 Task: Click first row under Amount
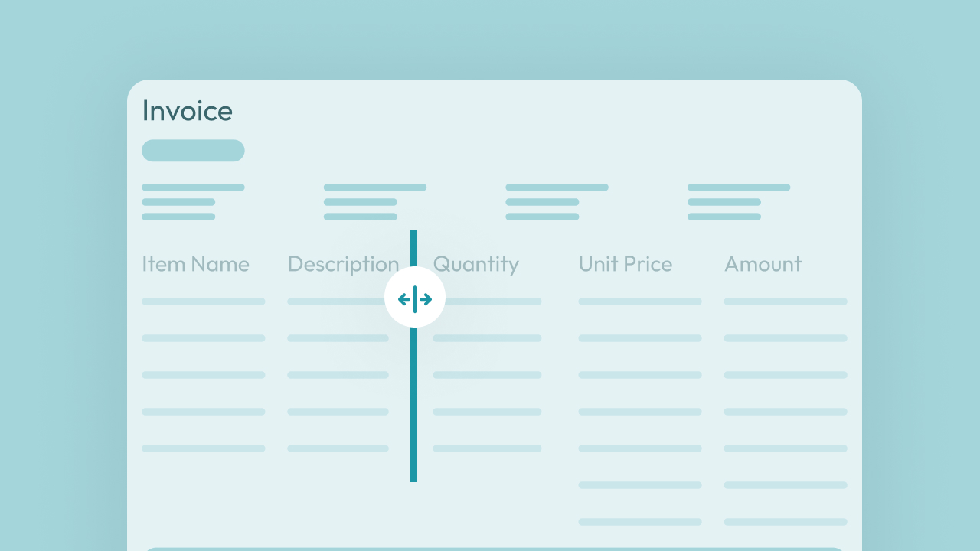tap(786, 302)
